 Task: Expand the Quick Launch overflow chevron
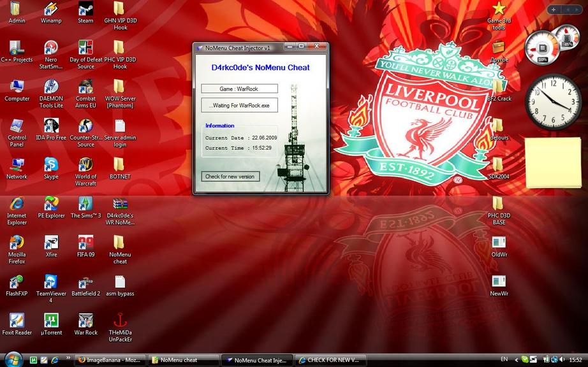(68, 358)
